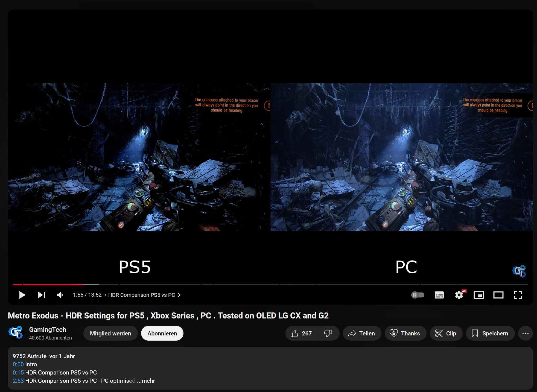Toggle autoplay off
This screenshot has height=392, width=537.
418,295
